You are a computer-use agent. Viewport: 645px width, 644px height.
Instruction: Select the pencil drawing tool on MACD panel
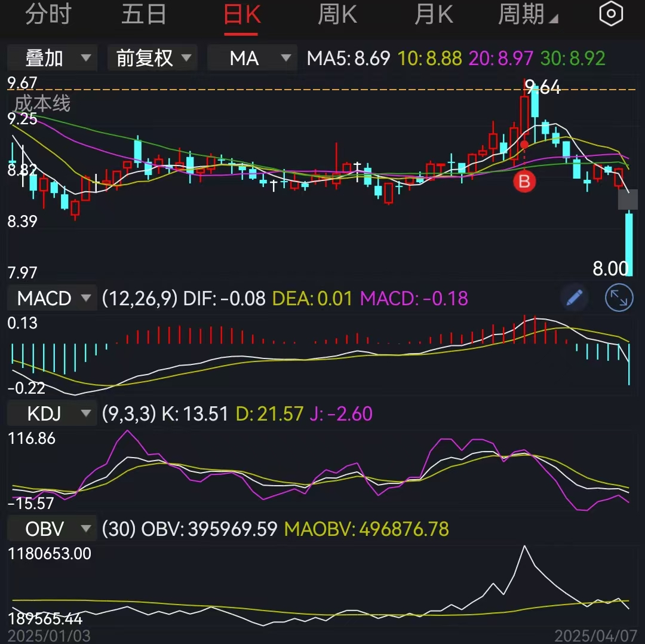pos(574,298)
